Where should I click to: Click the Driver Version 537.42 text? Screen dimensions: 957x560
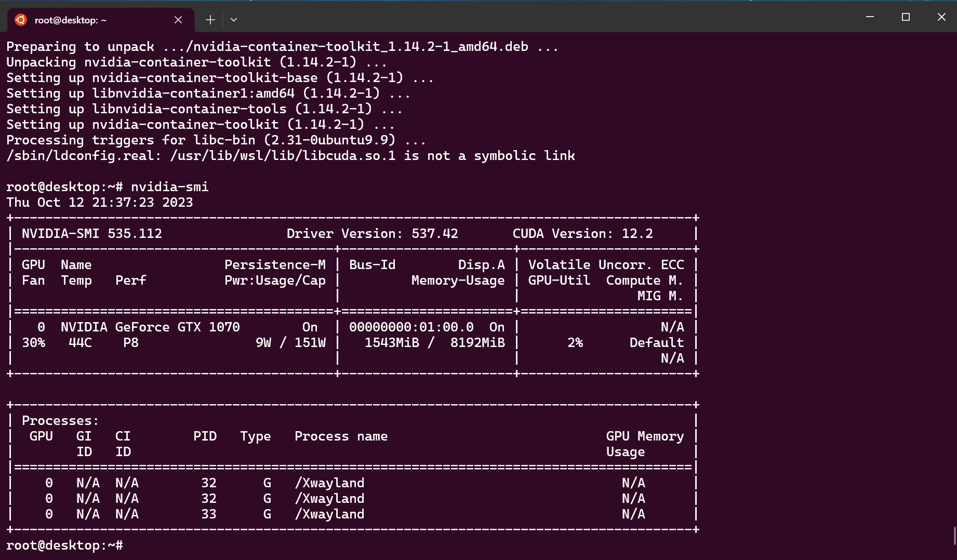pyautogui.click(x=373, y=233)
